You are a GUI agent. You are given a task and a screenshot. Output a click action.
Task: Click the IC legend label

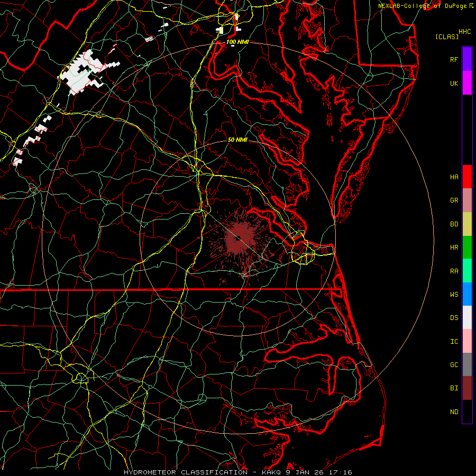(454, 342)
